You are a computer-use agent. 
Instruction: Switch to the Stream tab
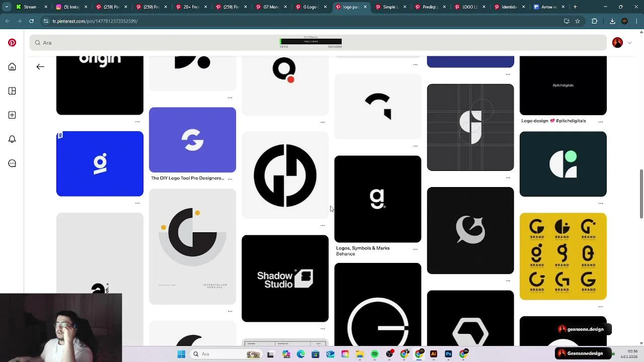(x=32, y=7)
